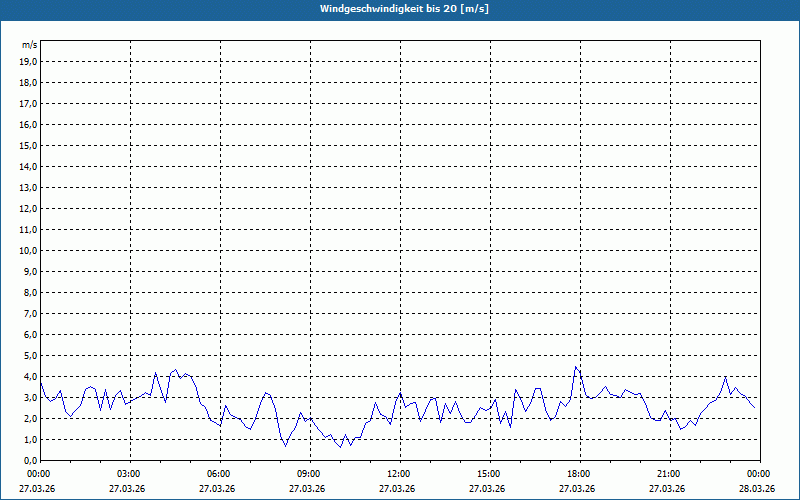Click the wind speed peak at 18:00

(x=576, y=367)
